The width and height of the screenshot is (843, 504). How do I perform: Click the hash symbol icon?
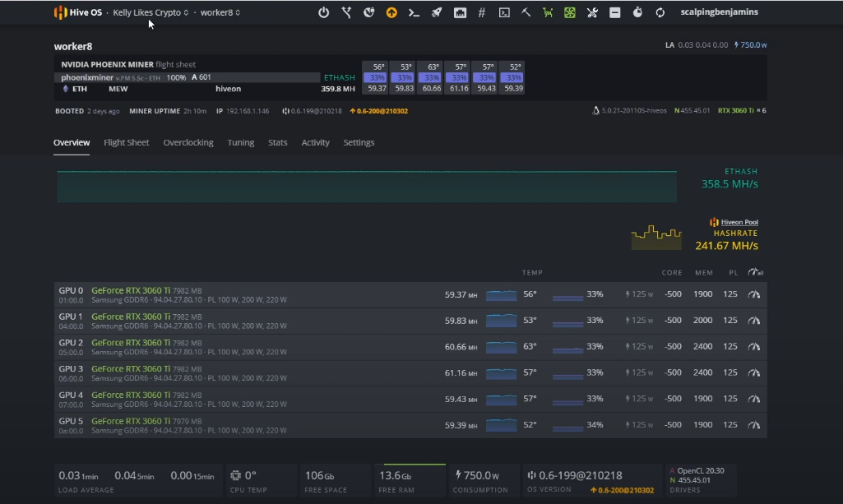[x=482, y=12]
